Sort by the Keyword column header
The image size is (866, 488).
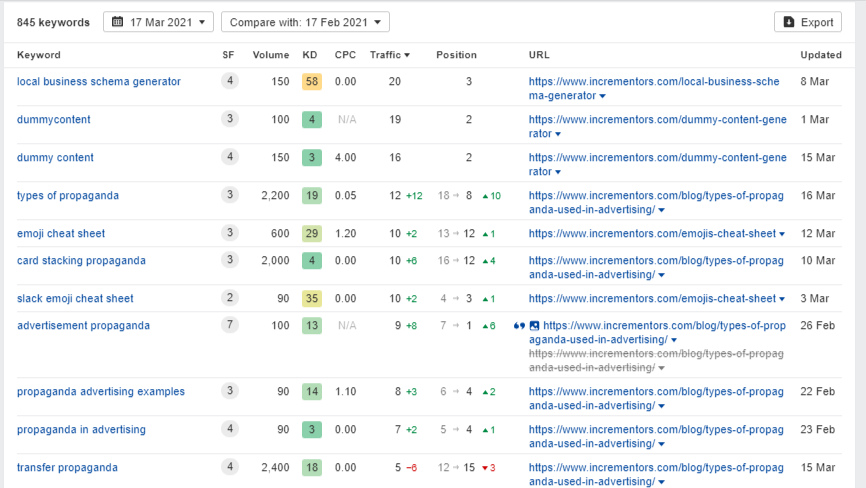tap(39, 55)
